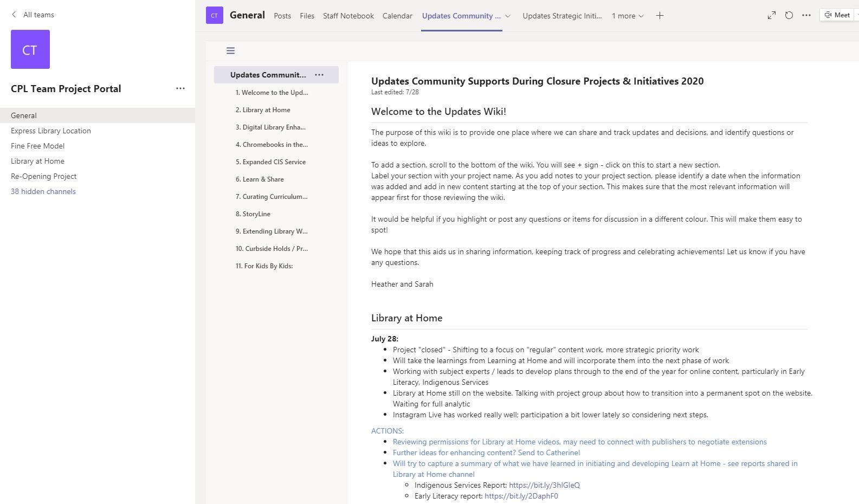Screen dimensions: 859x504
Task: Show the 38 hidden channels
Action: (x=43, y=191)
